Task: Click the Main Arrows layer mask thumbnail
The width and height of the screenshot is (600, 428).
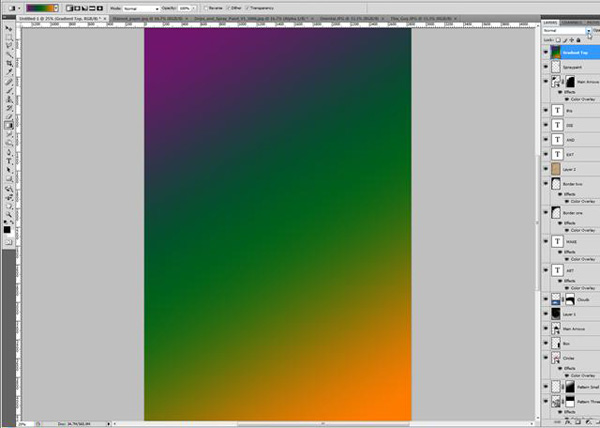Action: tap(570, 81)
